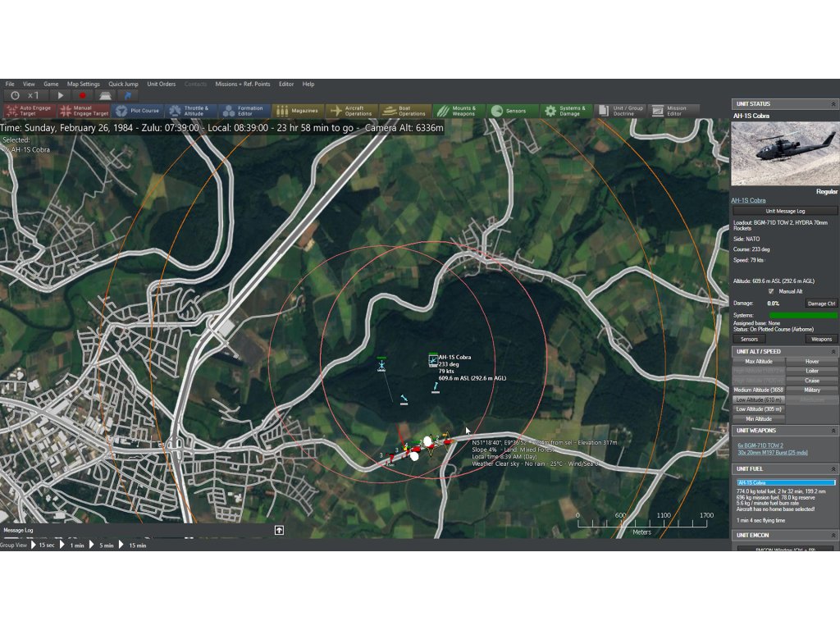Select the AH-1S Cobra unit on the map
Image resolution: width=840 pixels, height=630 pixels.
[433, 361]
